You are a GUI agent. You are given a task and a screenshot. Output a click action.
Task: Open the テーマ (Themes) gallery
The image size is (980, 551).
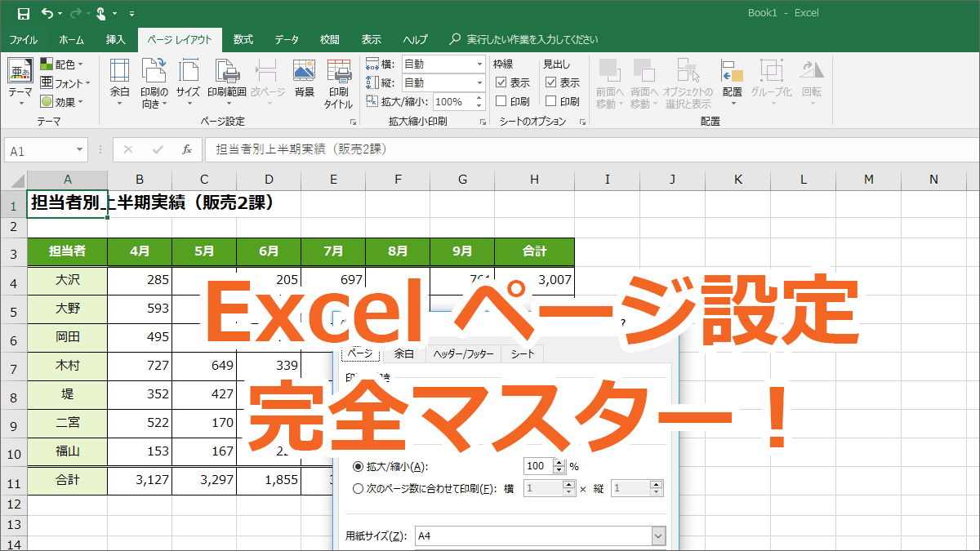(x=20, y=80)
